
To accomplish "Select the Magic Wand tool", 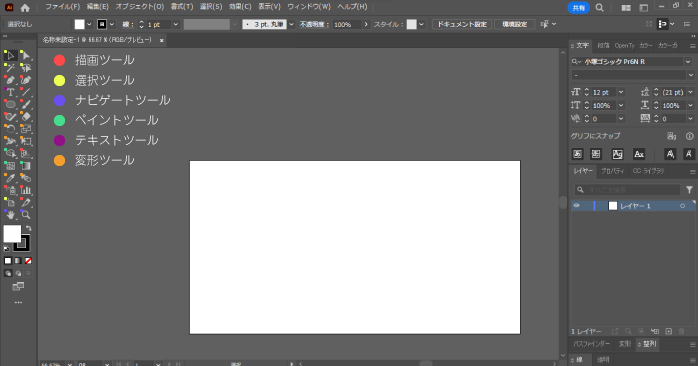I will point(10,68).
